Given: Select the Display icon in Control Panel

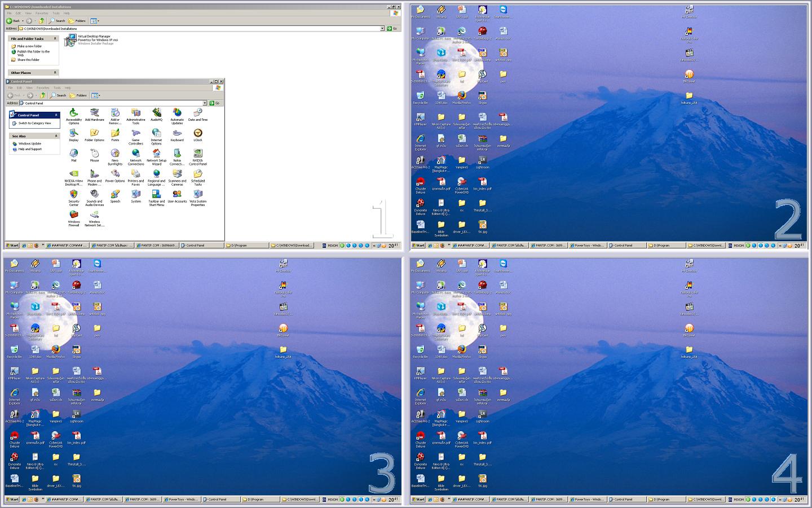Looking at the screenshot, I should 74,135.
